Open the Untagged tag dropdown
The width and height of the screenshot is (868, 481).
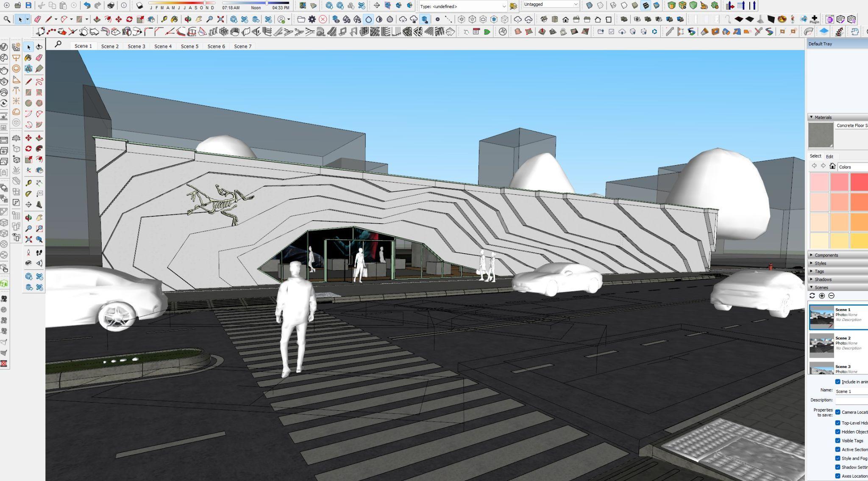(551, 5)
